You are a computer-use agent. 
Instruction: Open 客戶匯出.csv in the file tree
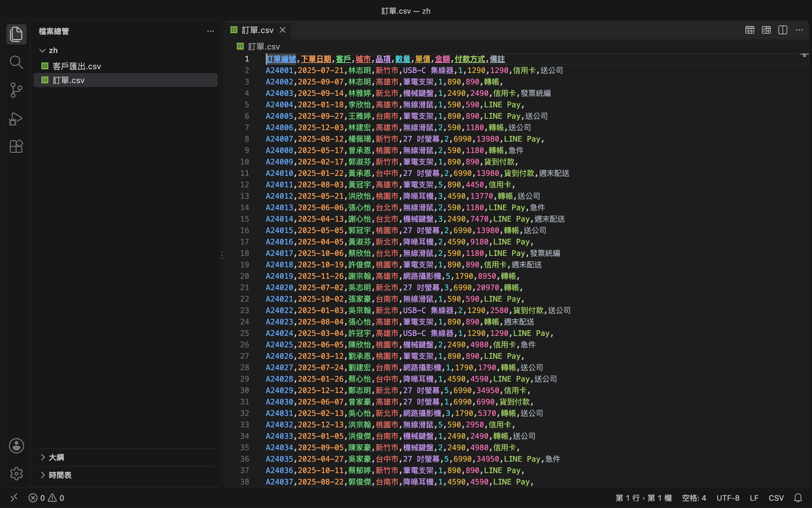point(126,66)
